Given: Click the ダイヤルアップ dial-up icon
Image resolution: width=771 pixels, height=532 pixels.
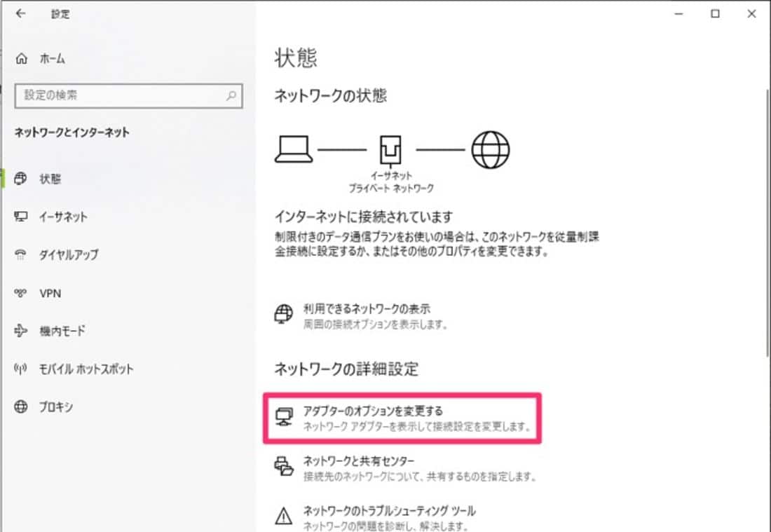Looking at the screenshot, I should pos(20,254).
